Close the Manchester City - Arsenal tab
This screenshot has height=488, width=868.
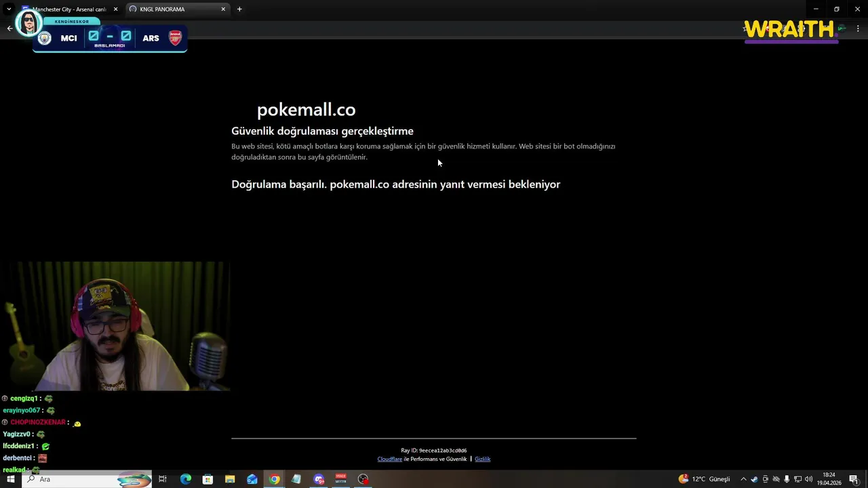tap(115, 9)
